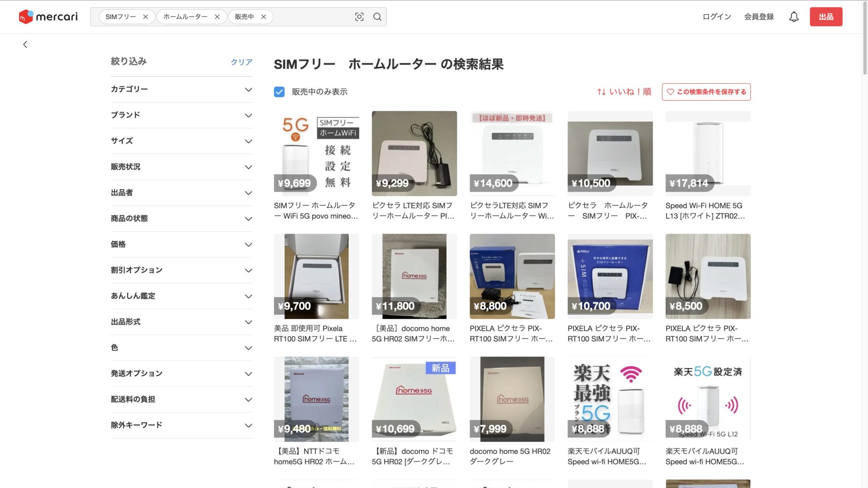The image size is (868, 488).
Task: Uncheck the 販売中のみ表示 checkbox
Action: pos(279,92)
